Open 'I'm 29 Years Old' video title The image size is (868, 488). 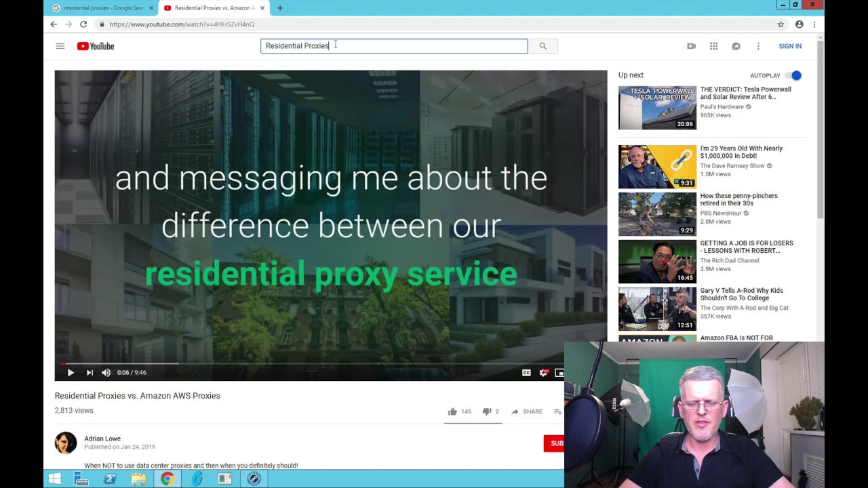tap(741, 152)
